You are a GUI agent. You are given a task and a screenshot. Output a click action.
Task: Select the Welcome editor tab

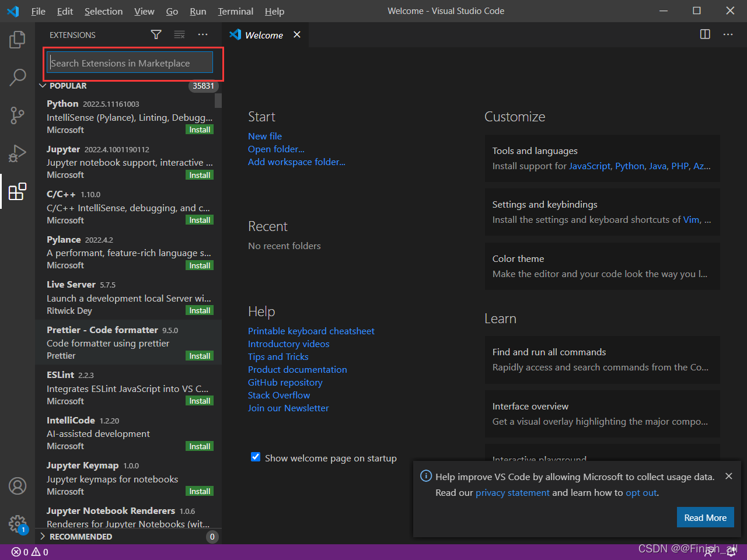tap(264, 35)
